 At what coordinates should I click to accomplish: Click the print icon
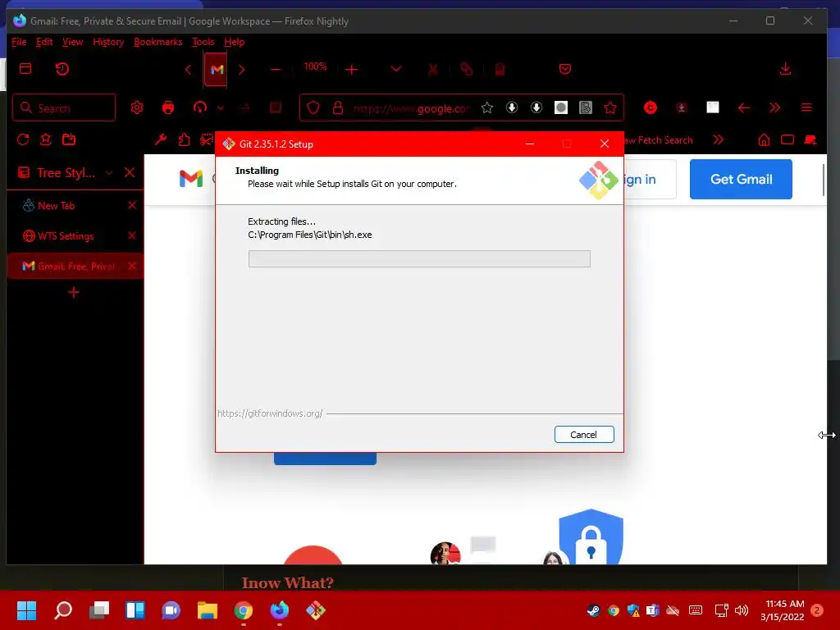[x=168, y=107]
